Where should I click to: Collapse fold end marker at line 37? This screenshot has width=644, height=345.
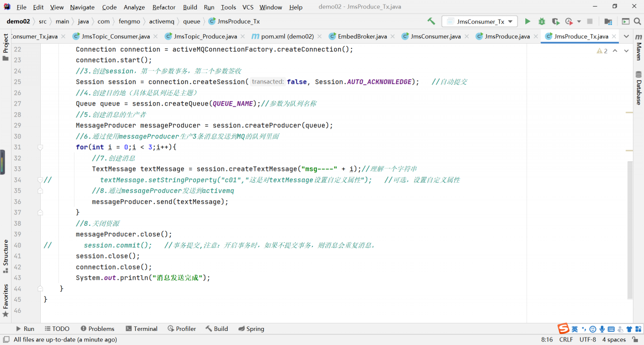point(40,213)
